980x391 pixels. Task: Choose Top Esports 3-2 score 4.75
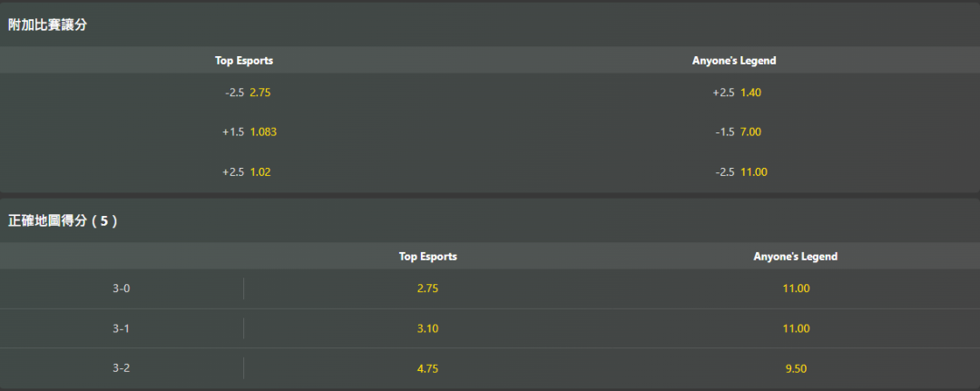(x=427, y=368)
